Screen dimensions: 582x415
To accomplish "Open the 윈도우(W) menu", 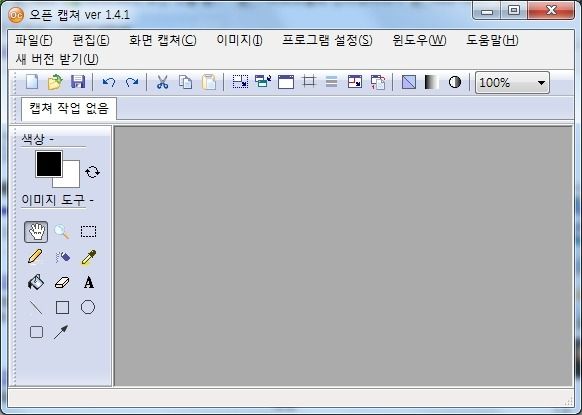I will (x=419, y=40).
